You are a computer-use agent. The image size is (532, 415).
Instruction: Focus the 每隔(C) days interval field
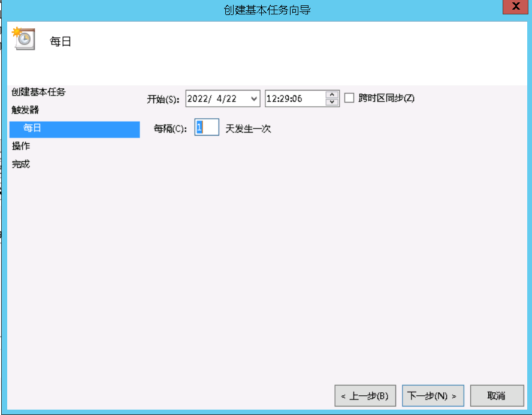(x=207, y=127)
